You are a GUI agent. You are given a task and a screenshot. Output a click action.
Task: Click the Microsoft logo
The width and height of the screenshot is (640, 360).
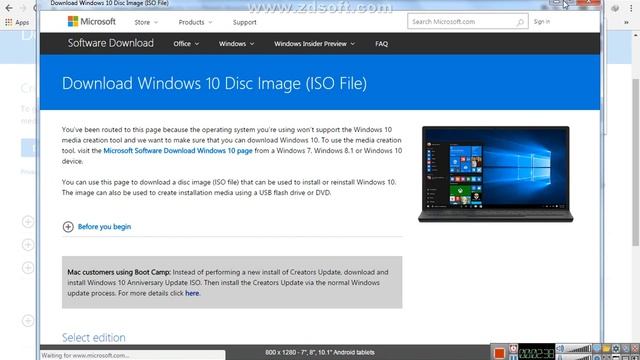pos(91,21)
